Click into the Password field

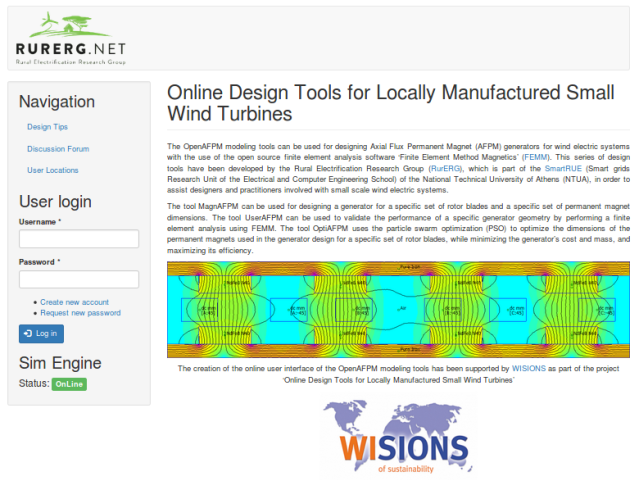(79, 280)
